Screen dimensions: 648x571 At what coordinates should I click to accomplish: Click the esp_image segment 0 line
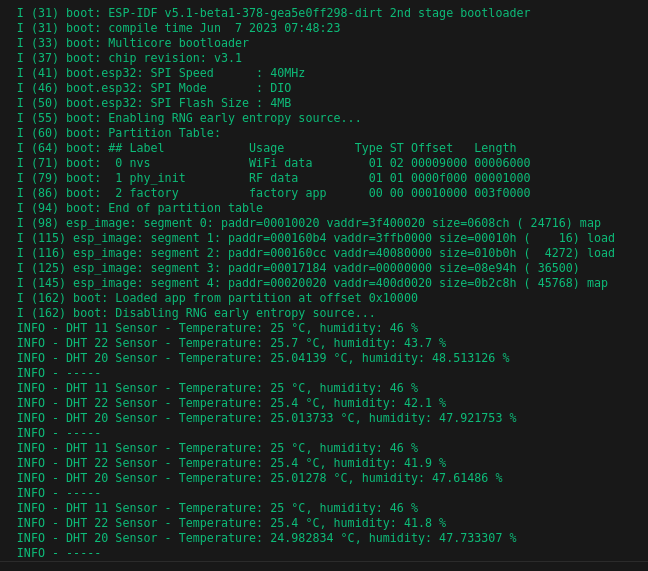(309, 223)
